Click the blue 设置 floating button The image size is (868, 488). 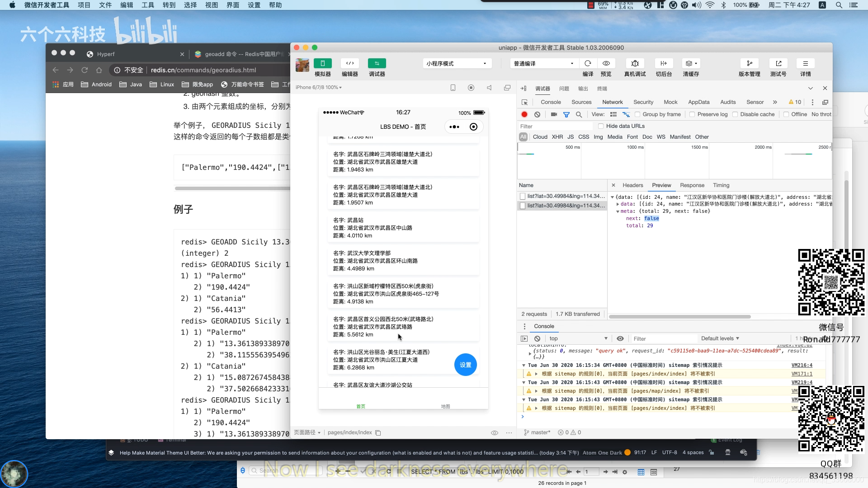465,365
